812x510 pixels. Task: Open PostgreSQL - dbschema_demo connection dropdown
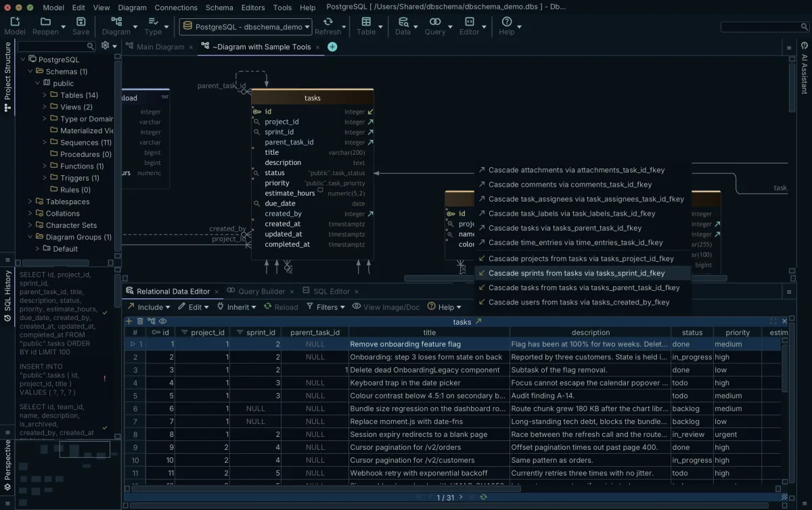[x=246, y=27]
